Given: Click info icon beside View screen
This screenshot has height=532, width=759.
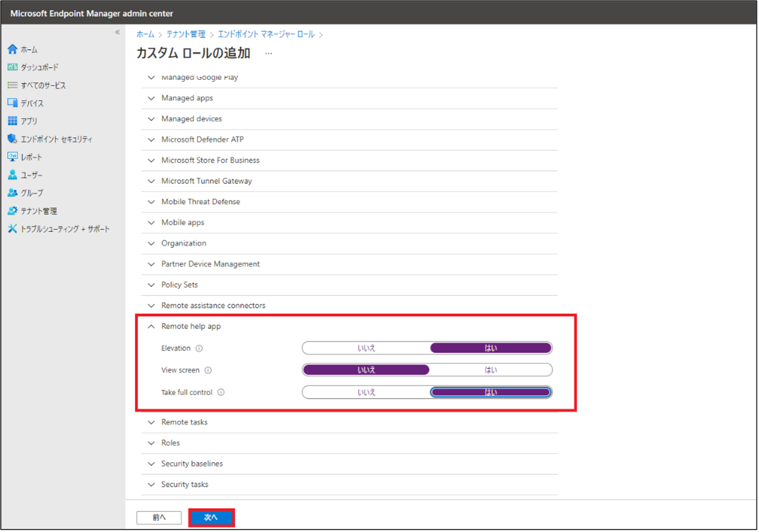Looking at the screenshot, I should (208, 370).
